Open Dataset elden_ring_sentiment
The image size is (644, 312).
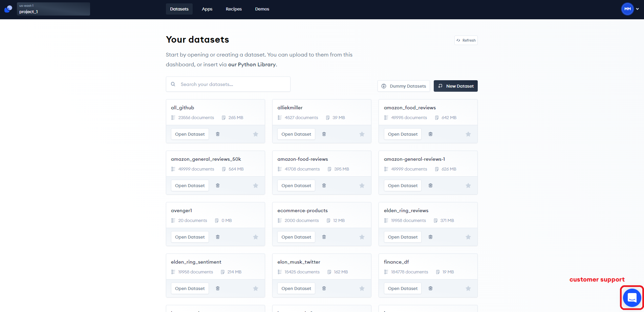[x=190, y=288]
